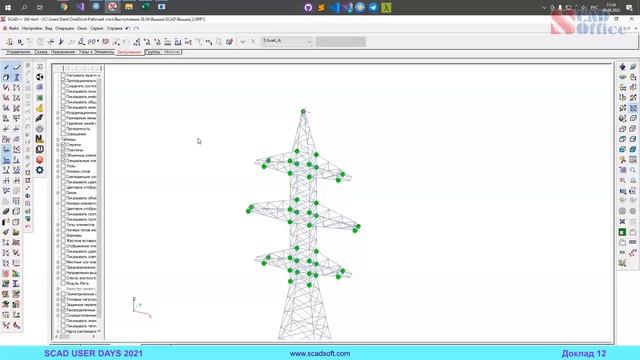Open GitHub Desktop from the taskbar

tap(308, 7)
